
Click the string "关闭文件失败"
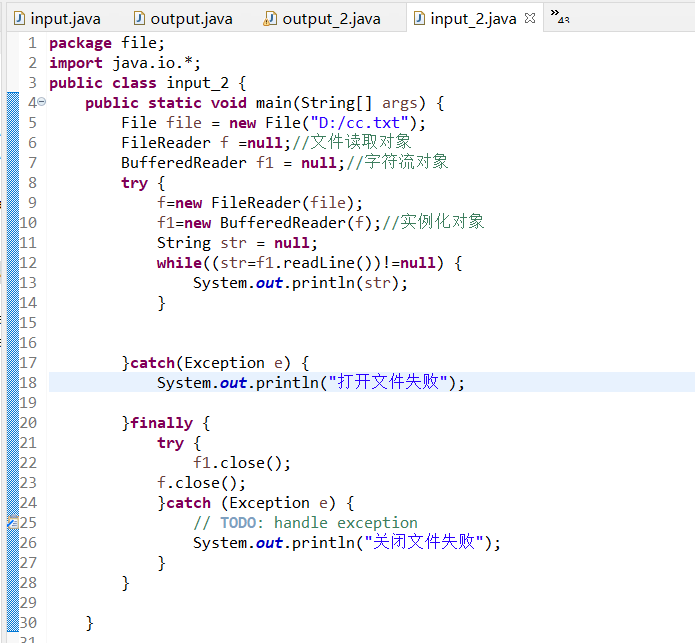click(x=424, y=542)
